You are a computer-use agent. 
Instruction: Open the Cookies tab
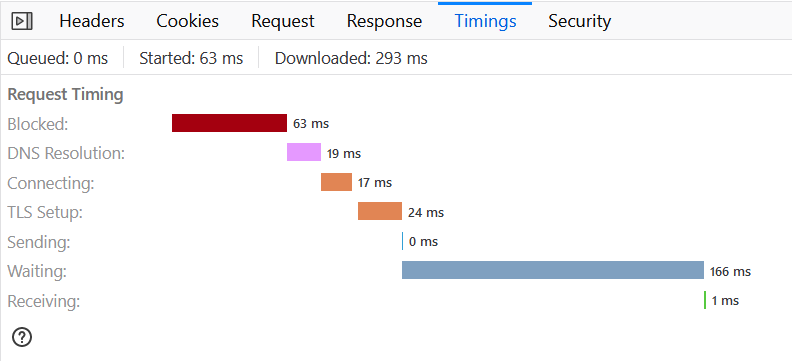[187, 21]
